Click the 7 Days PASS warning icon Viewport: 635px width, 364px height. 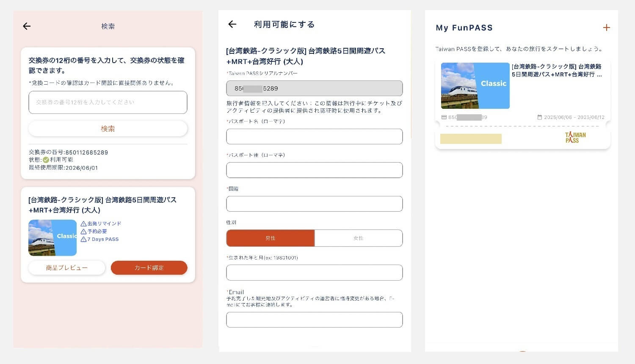83,239
